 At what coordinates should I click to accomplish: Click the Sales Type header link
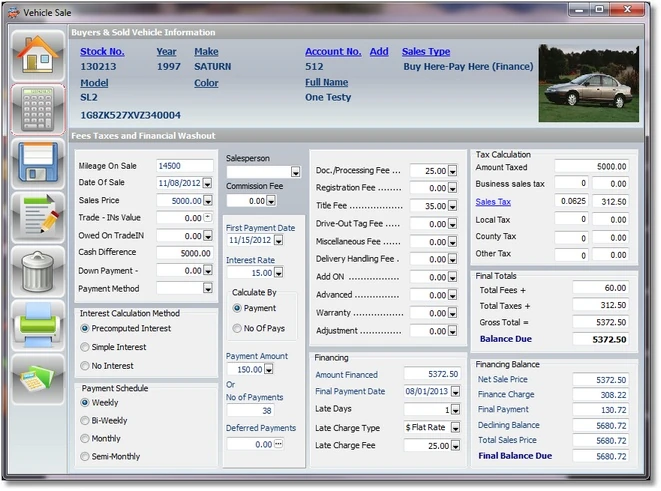426,52
